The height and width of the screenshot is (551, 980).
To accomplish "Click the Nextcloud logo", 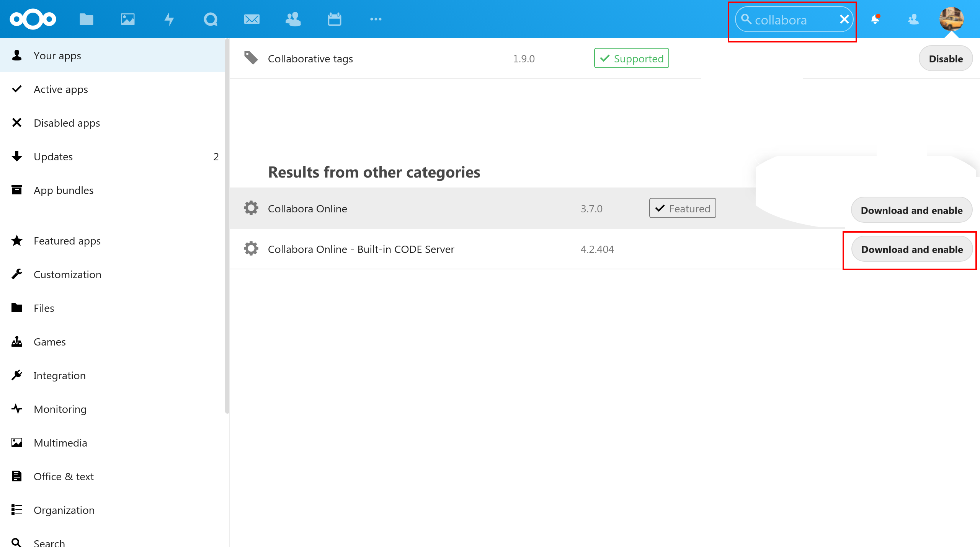I will coord(33,19).
